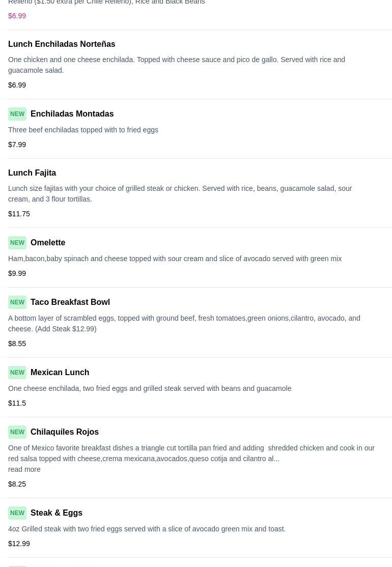Click the $12.99 Steak & Eggs price
The width and height of the screenshot is (392, 567).
click(19, 544)
